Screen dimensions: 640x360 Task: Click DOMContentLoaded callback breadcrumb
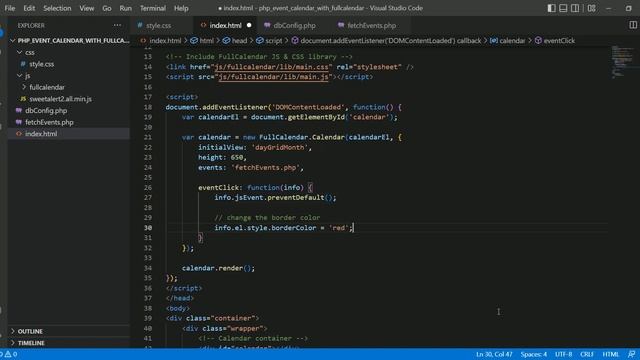pos(386,40)
